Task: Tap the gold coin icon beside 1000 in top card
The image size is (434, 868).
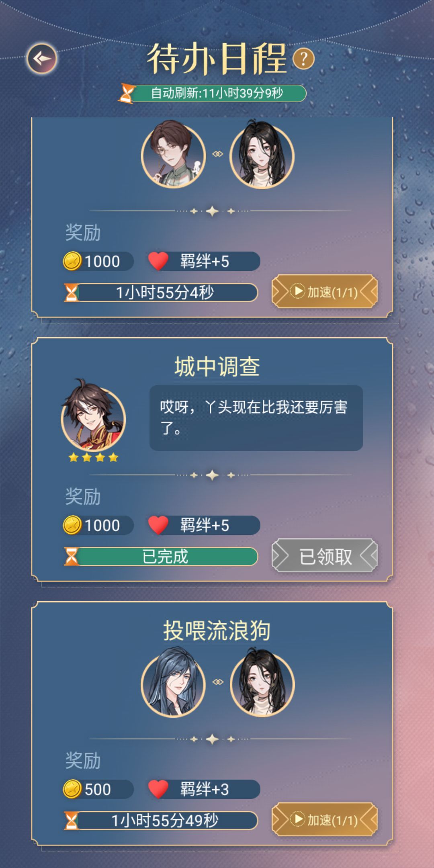Action: (72, 261)
